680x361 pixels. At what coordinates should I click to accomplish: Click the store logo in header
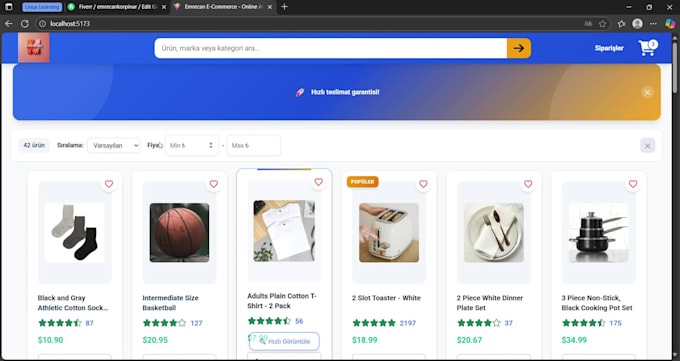tap(34, 48)
